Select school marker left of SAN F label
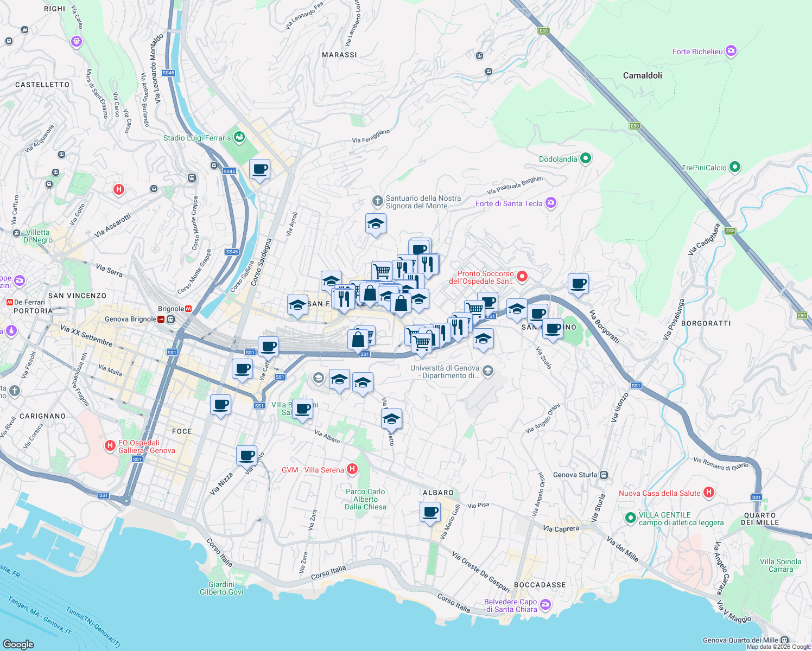 [x=297, y=305]
